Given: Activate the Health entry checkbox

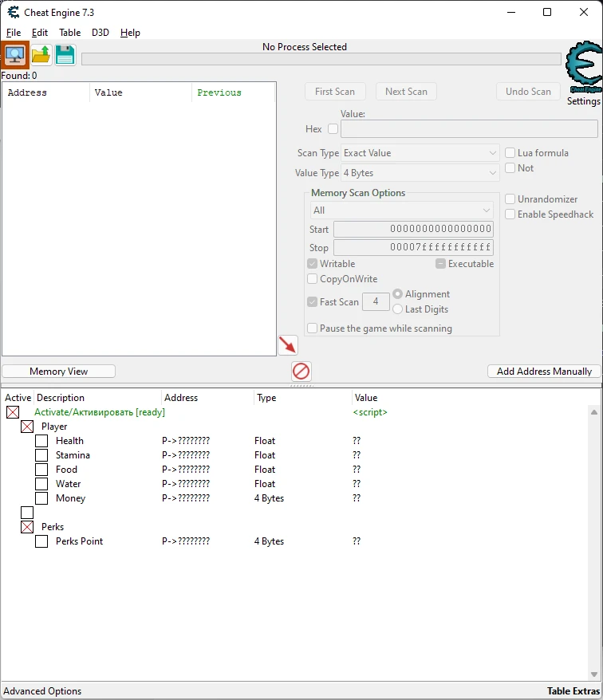Looking at the screenshot, I should pyautogui.click(x=41, y=441).
